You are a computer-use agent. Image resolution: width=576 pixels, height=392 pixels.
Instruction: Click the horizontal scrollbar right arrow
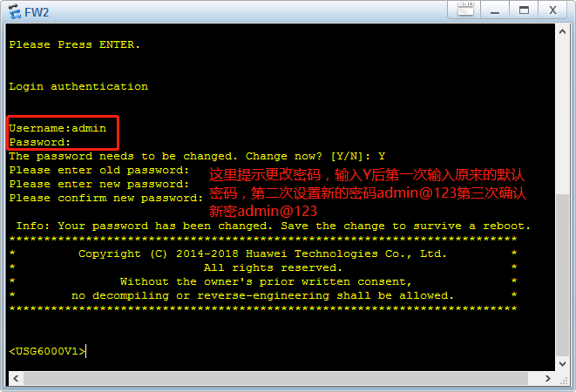(x=548, y=378)
